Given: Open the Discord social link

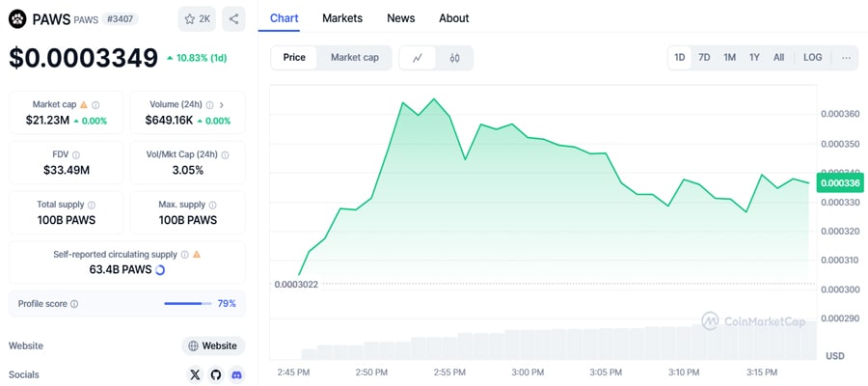Looking at the screenshot, I should (x=237, y=375).
